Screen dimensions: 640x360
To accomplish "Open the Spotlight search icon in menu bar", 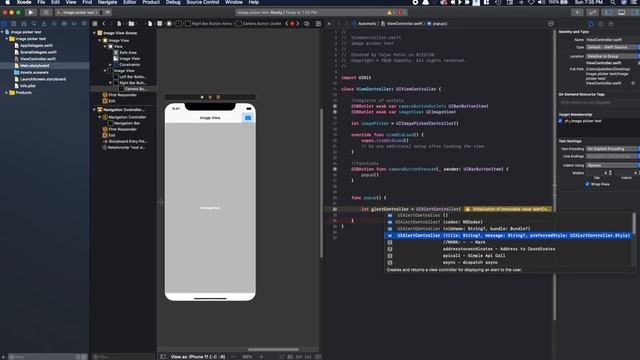I will click(613, 2).
